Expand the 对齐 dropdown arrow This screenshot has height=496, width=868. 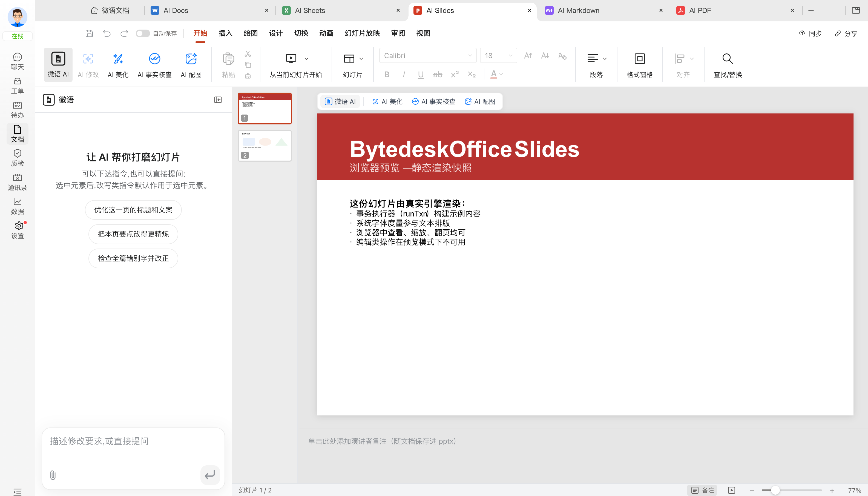tap(692, 59)
